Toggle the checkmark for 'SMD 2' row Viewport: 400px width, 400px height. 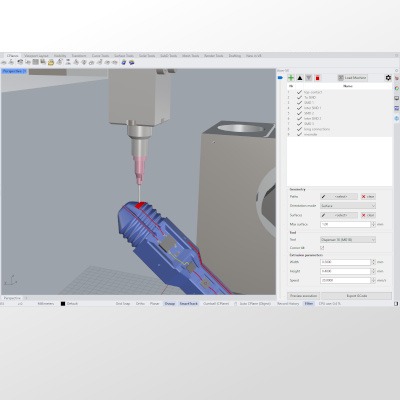[x=299, y=113]
